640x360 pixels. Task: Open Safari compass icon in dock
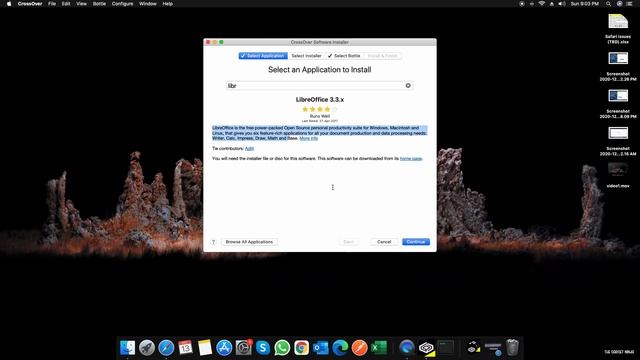click(166, 348)
